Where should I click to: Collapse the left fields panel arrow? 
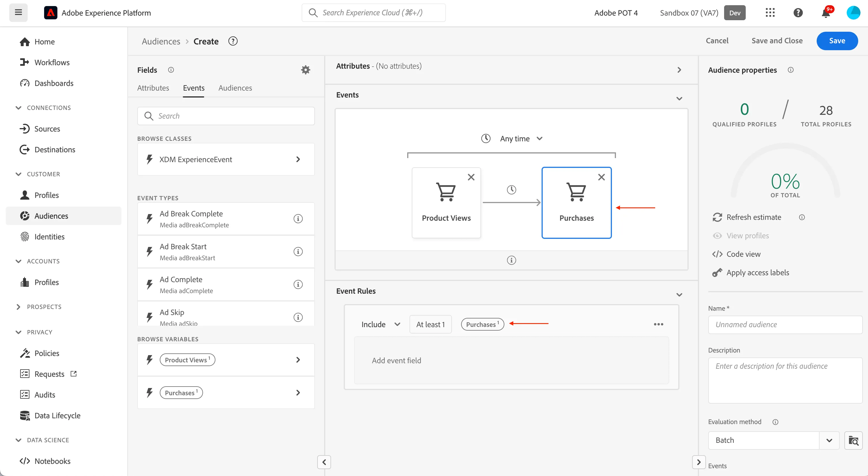pos(324,462)
